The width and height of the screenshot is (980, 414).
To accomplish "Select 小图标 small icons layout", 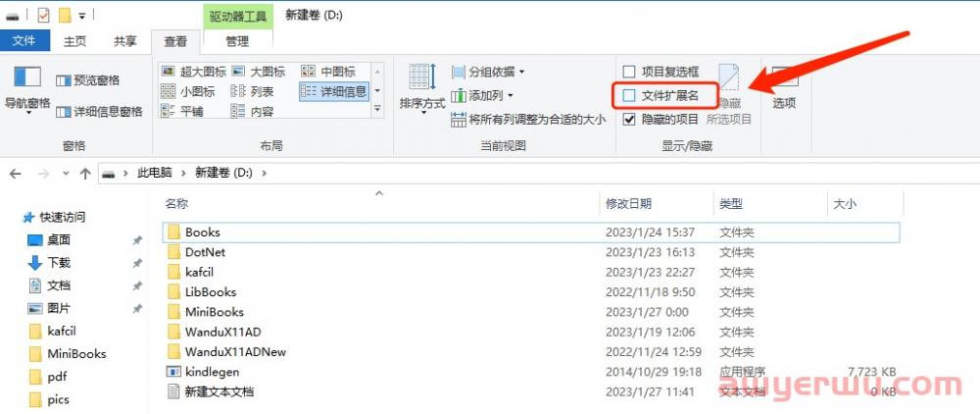I will pos(187,92).
